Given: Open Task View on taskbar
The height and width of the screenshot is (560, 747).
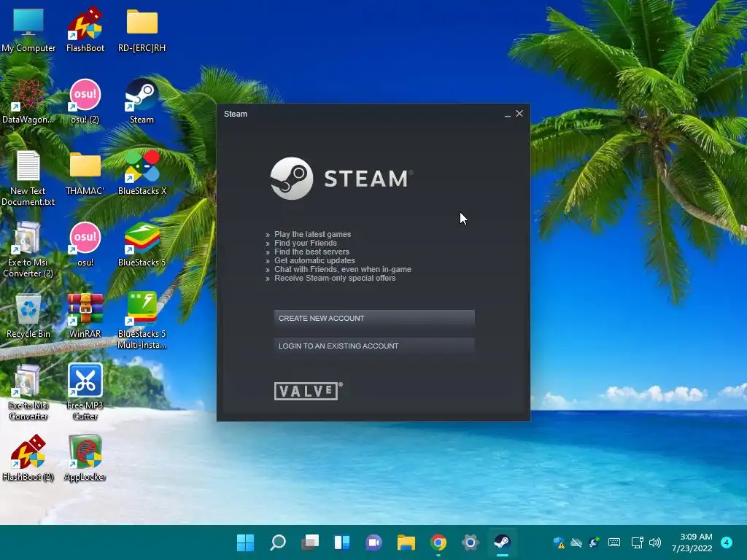Looking at the screenshot, I should (309, 542).
